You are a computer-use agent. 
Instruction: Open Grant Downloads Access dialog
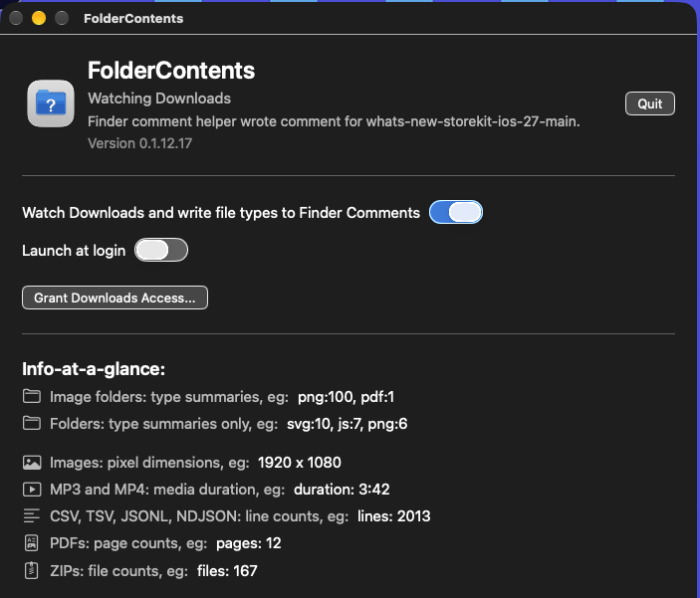pyautogui.click(x=115, y=298)
